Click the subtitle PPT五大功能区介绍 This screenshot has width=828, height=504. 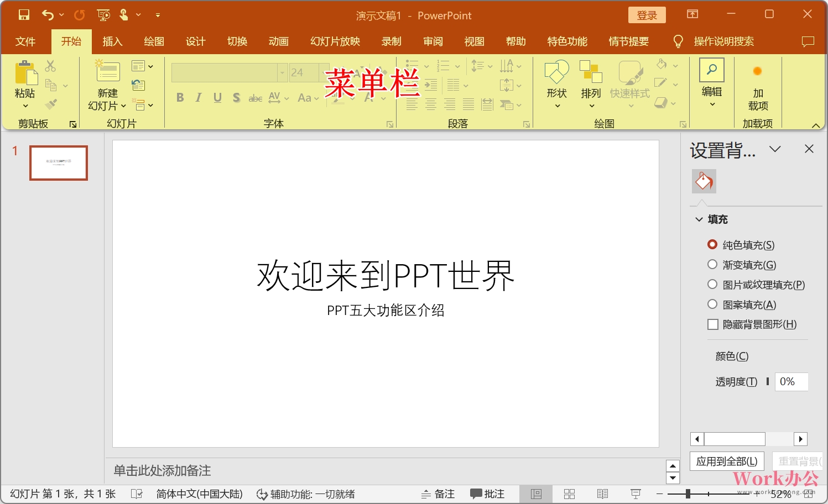(x=386, y=310)
